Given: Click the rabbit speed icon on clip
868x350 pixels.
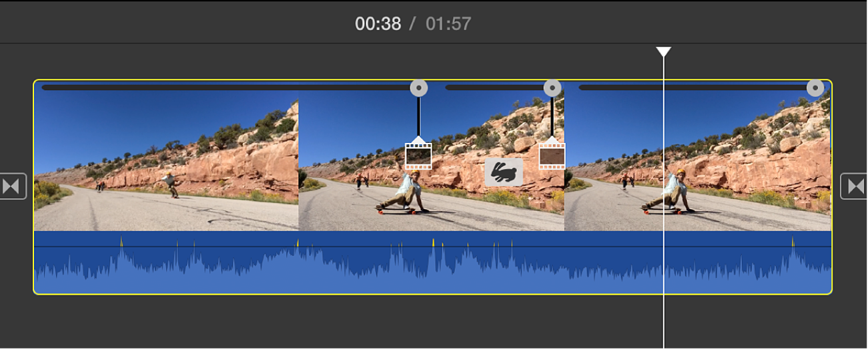Looking at the screenshot, I should (x=504, y=172).
